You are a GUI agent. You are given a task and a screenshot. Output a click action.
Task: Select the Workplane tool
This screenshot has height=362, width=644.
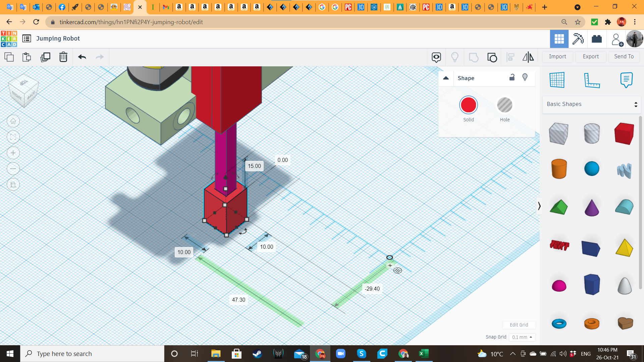(x=557, y=80)
